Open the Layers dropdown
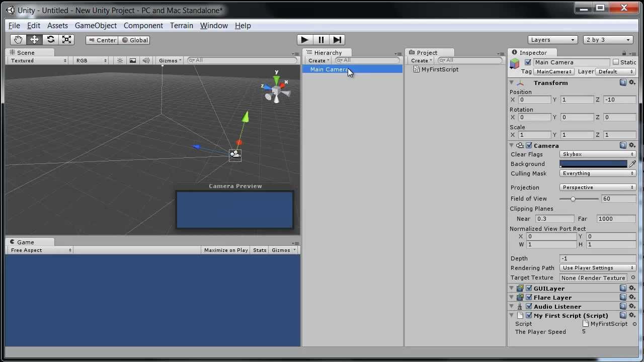This screenshot has height=362, width=644. coord(552,40)
